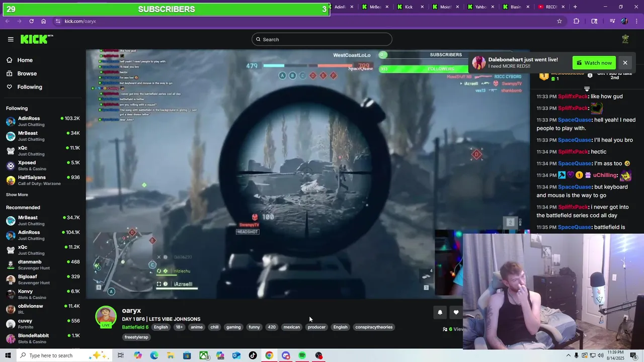644x362 pixels.
Task: Select the funny tag
Action: pyautogui.click(x=254, y=327)
